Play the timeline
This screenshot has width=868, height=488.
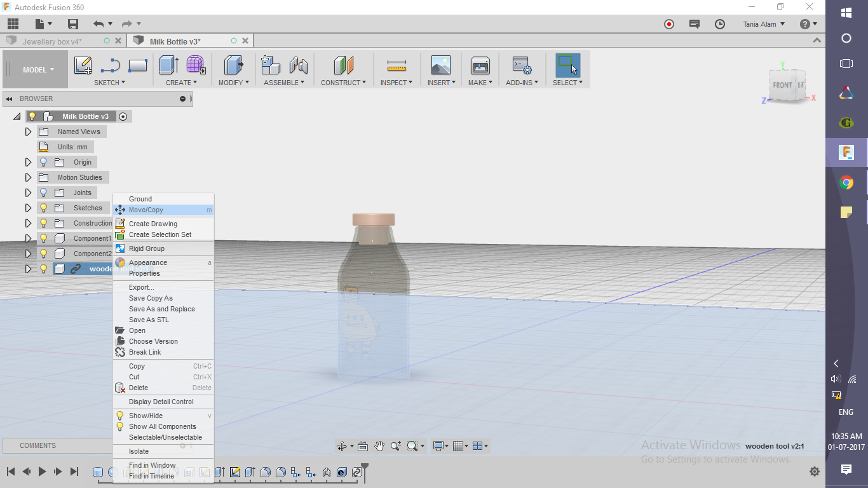tap(42, 471)
